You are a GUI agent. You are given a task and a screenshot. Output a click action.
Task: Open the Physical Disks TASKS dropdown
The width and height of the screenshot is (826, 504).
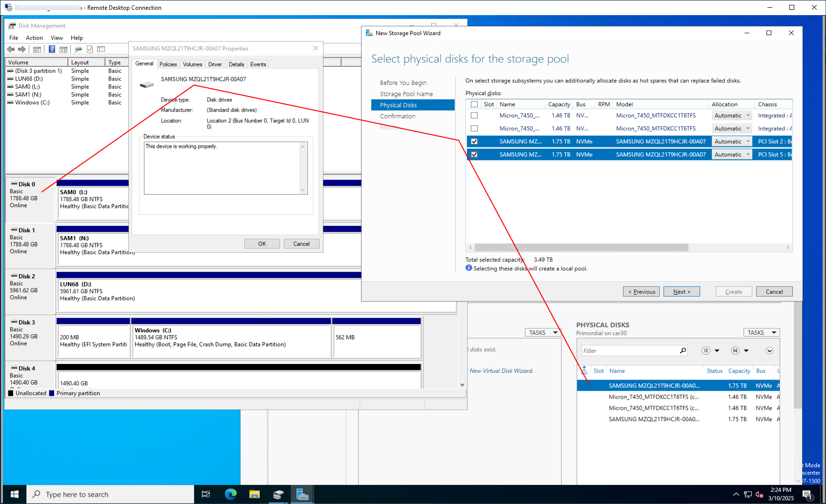coord(762,332)
